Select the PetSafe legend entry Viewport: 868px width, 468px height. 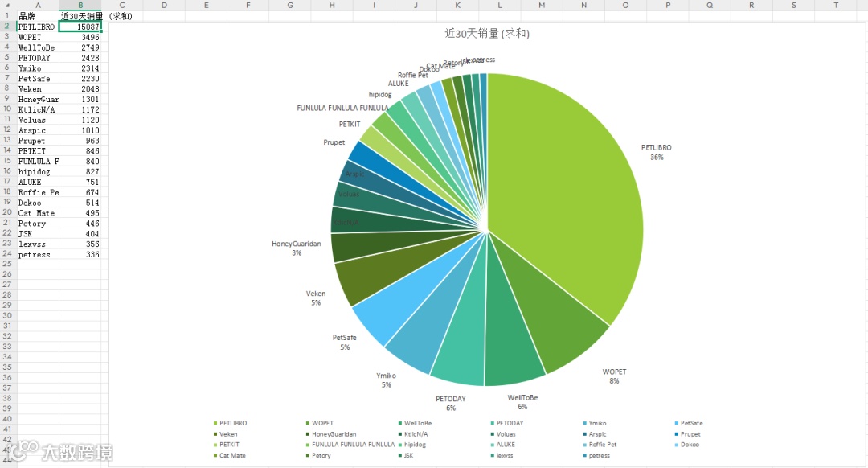pyautogui.click(x=689, y=423)
